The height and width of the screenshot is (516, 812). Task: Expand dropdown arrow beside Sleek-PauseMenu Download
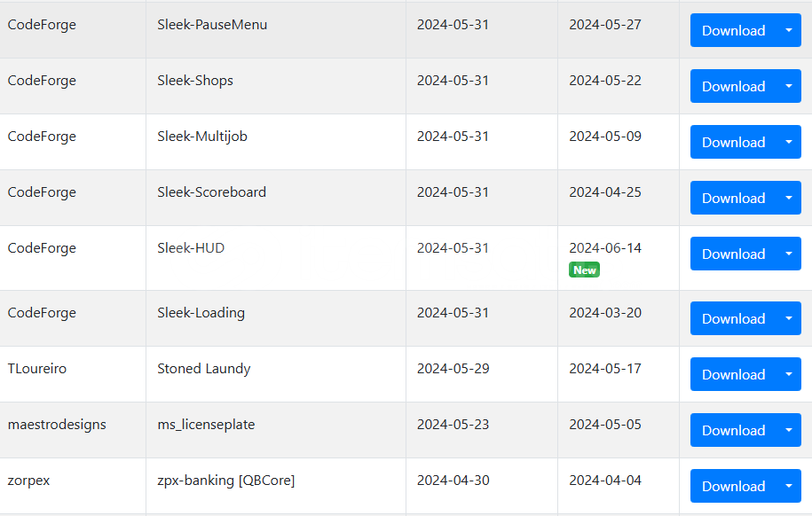(x=789, y=30)
